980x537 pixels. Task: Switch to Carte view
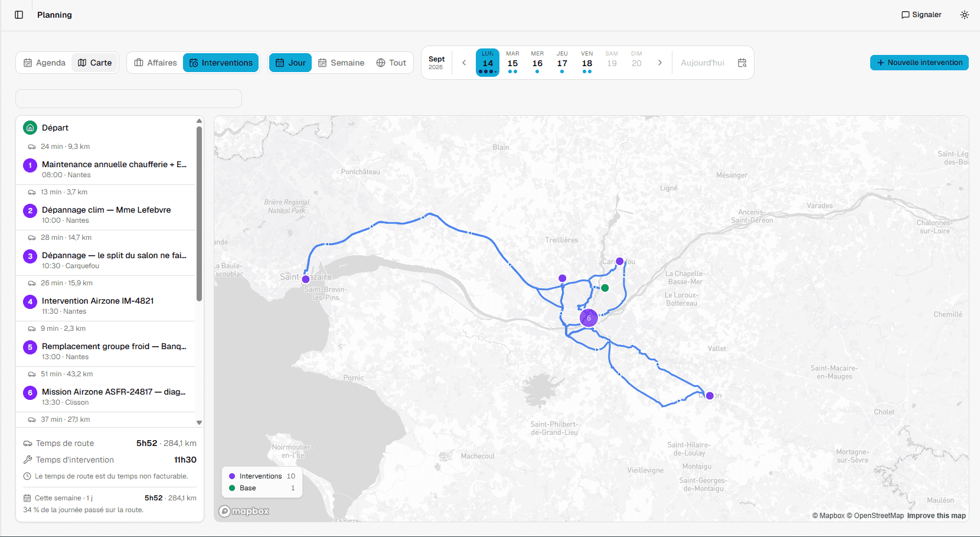tap(95, 63)
